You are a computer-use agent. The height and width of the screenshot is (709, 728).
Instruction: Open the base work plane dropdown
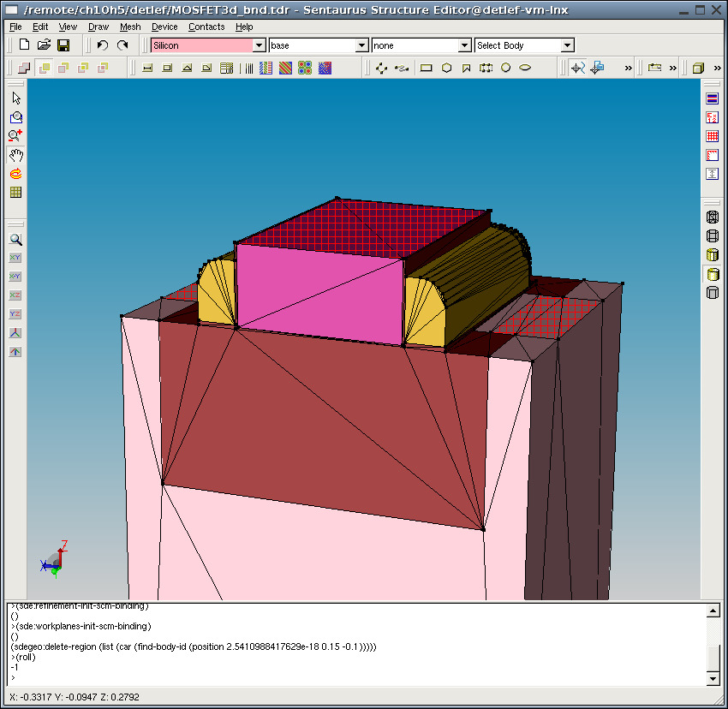tap(361, 45)
